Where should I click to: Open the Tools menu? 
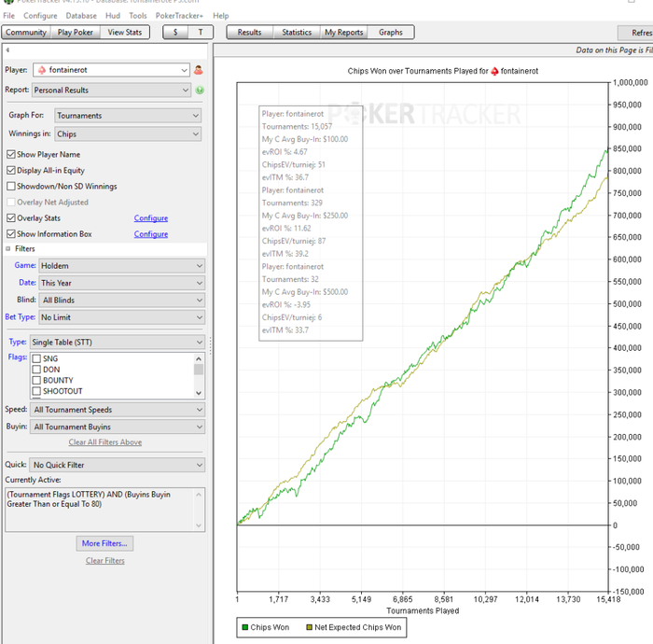click(138, 16)
